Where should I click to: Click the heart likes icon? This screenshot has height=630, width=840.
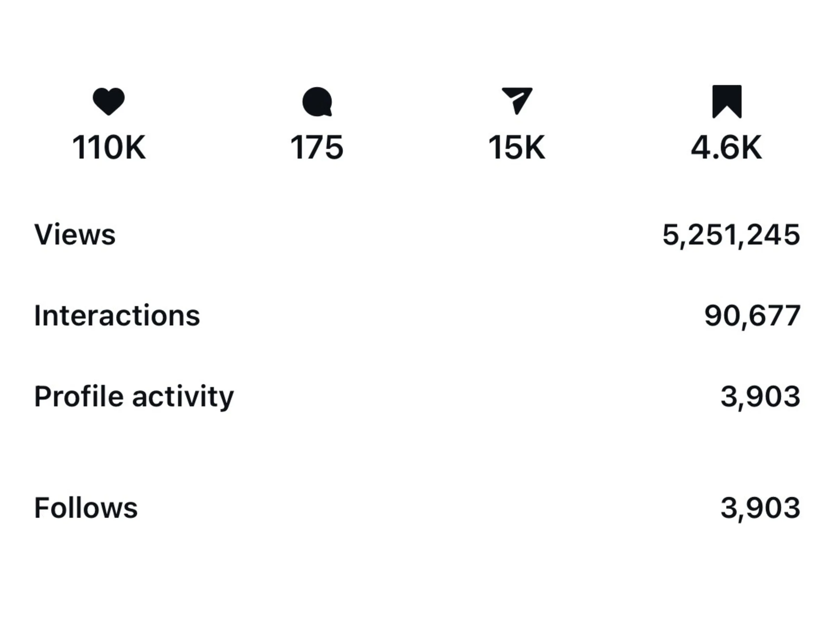109,101
